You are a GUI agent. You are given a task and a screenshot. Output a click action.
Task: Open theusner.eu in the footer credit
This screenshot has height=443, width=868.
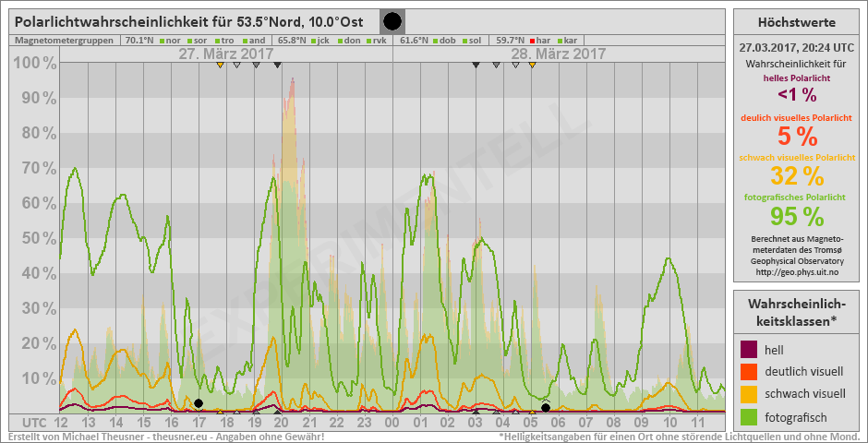(180, 436)
